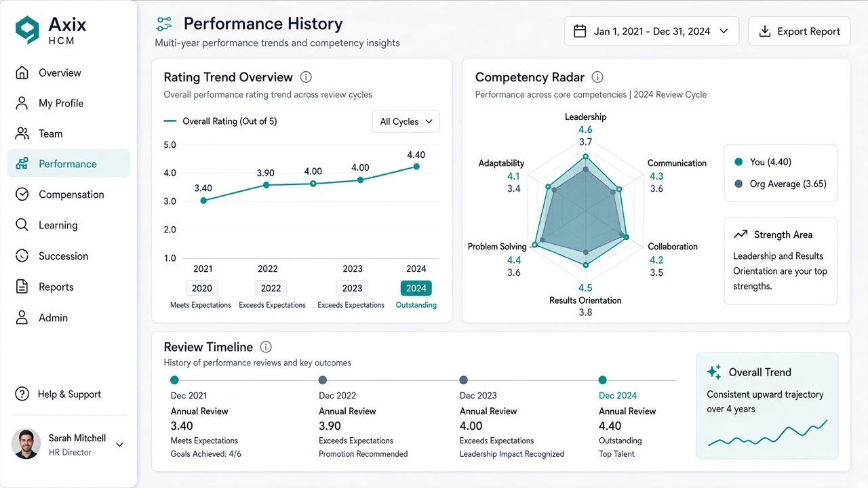868x488 pixels.
Task: Click the Dec 2024 timeline marker
Action: (603, 380)
